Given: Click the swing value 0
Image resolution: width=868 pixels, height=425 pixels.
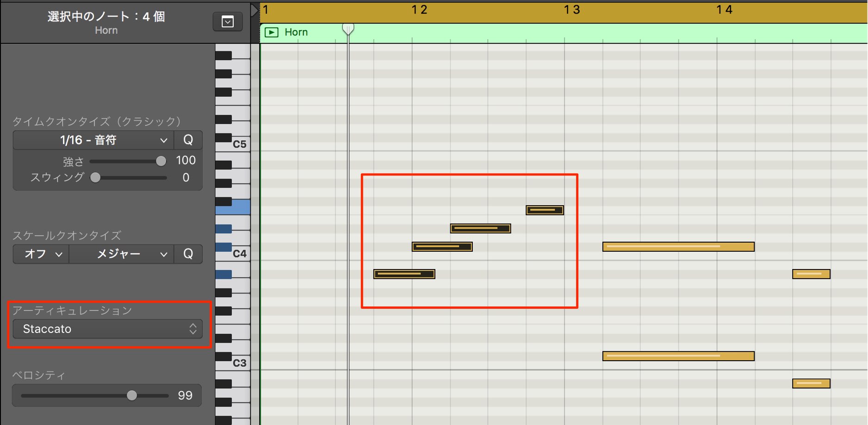Looking at the screenshot, I should [x=186, y=177].
